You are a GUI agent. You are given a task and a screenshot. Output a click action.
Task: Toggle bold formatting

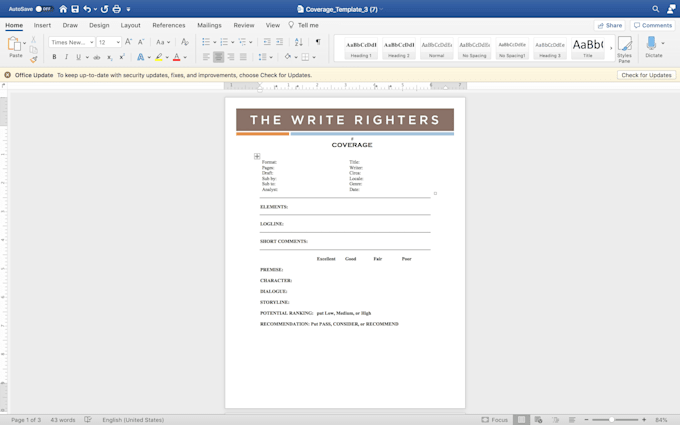[x=54, y=57]
